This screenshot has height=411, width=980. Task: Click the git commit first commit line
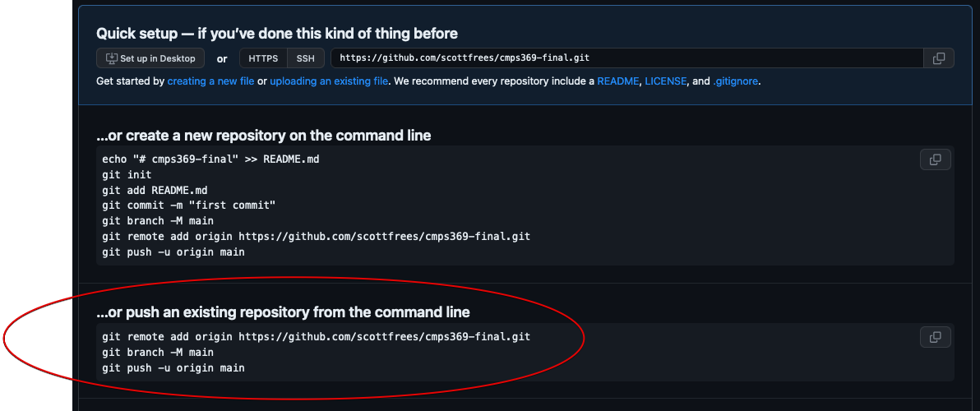point(188,205)
